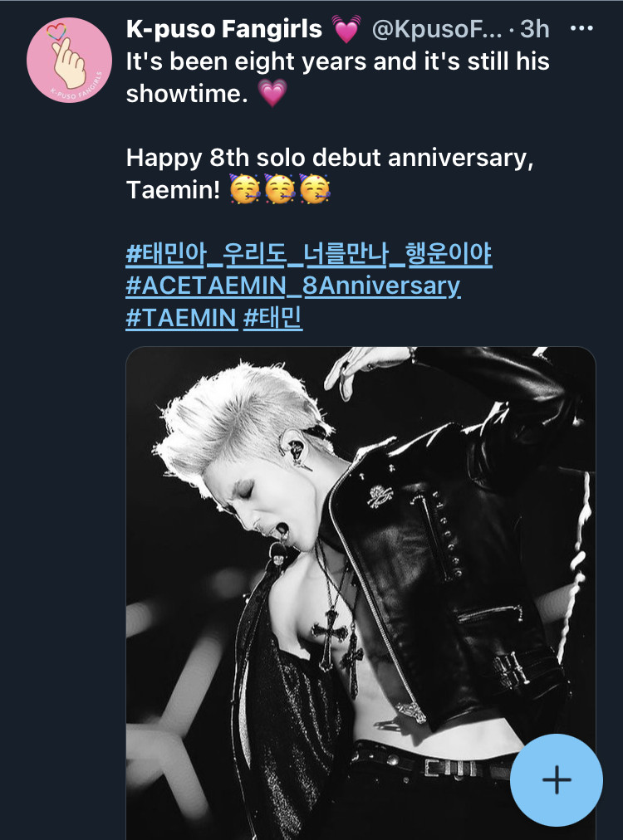This screenshot has width=623, height=840.
Task: Open the three-dot tweet options menu
Action: [581, 28]
